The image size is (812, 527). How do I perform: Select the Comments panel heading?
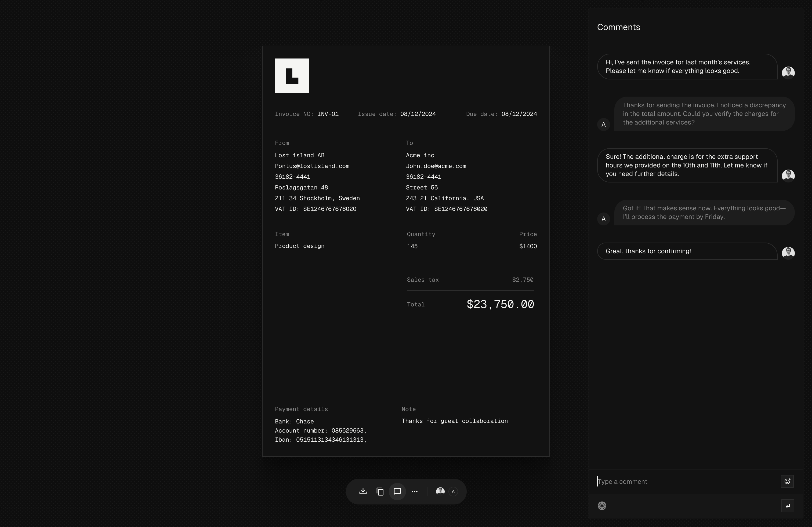pos(619,27)
